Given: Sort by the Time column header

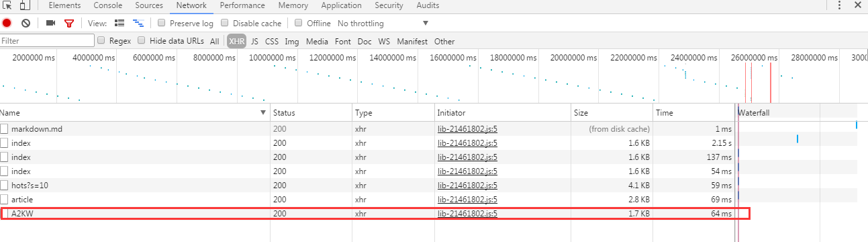Looking at the screenshot, I should [693, 113].
